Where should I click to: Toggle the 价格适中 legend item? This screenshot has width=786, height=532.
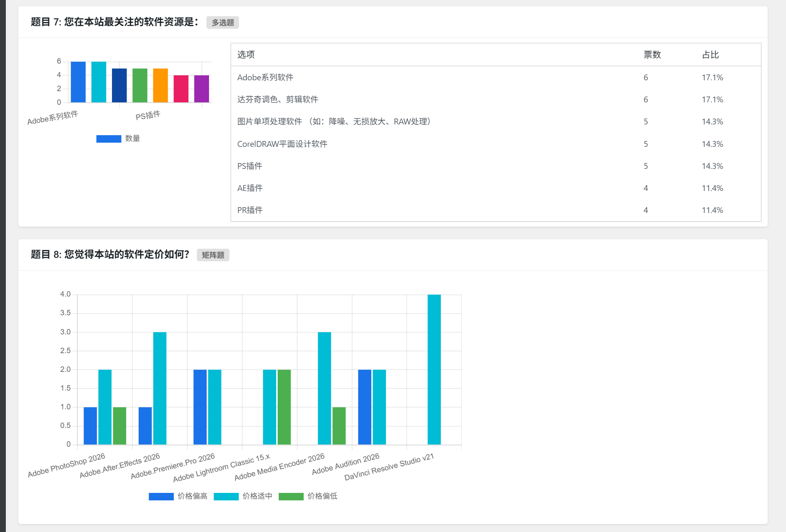point(243,496)
